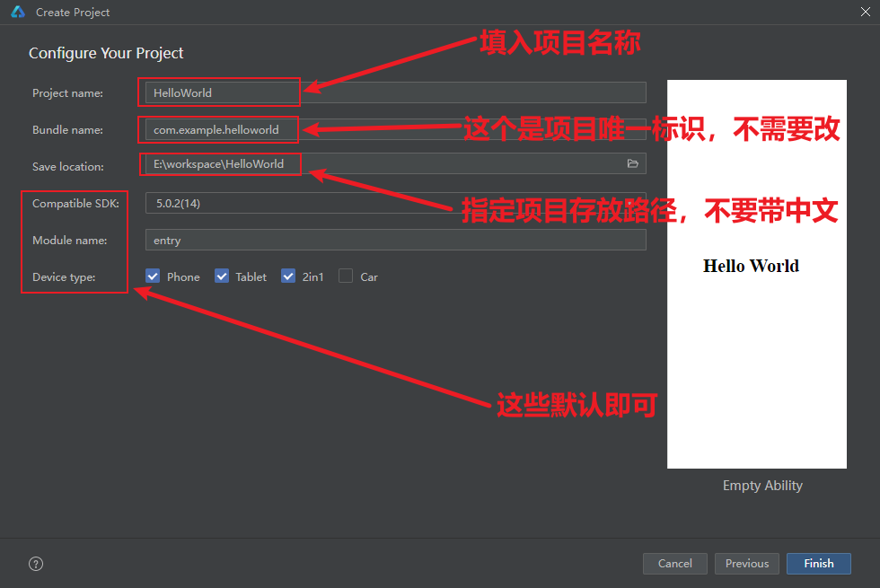Click the Cancel button

tap(675, 564)
